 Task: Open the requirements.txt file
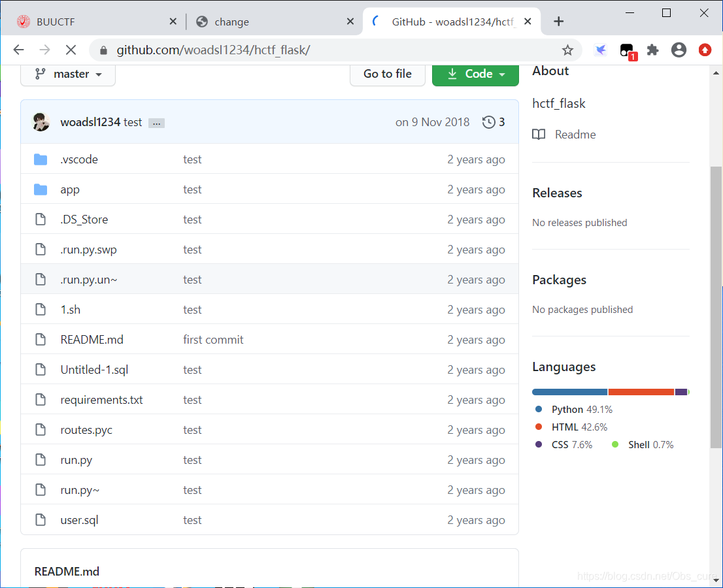point(101,400)
